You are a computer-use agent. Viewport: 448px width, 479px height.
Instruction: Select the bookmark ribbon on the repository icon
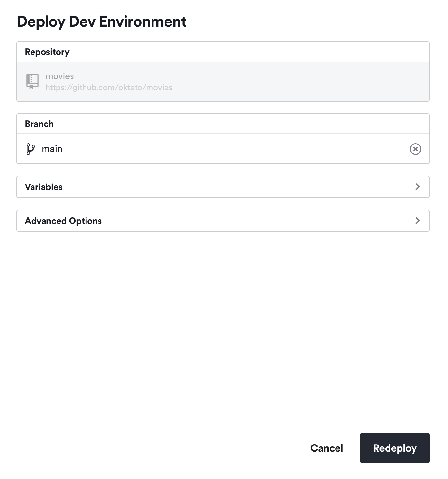30,87
